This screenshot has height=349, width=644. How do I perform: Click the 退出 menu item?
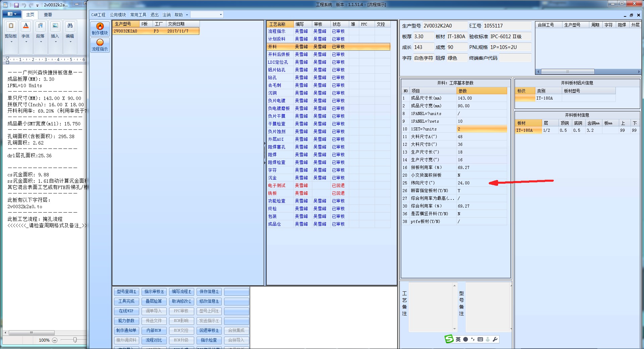pos(154,15)
